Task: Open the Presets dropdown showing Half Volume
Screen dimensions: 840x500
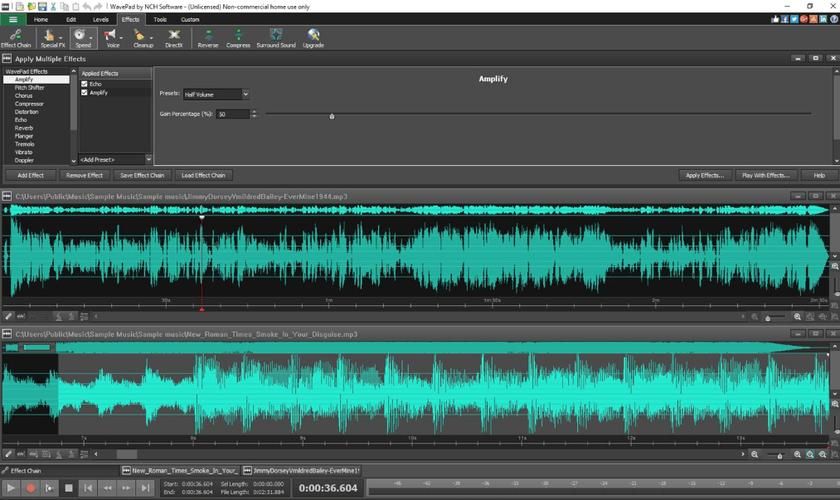Action: 216,94
